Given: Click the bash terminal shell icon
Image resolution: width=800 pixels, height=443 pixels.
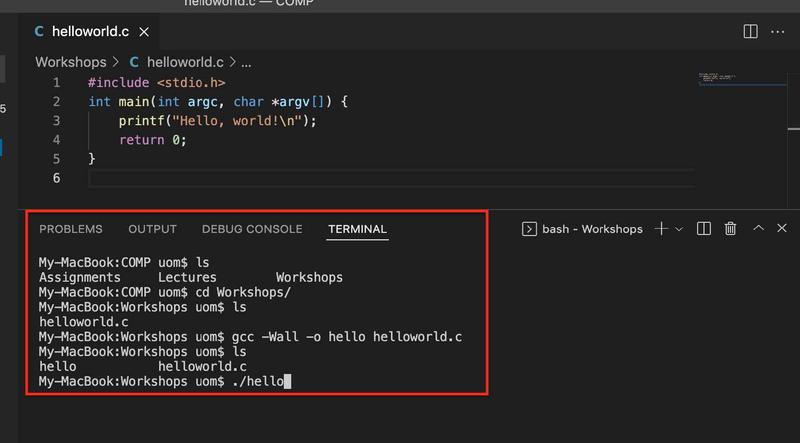Looking at the screenshot, I should (530, 229).
